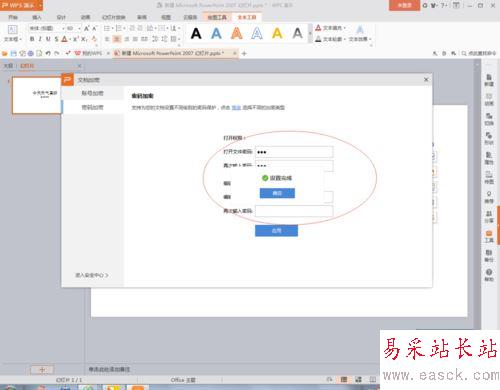
Task: Open the 推荐 panel in right sidebar
Action: point(489,197)
